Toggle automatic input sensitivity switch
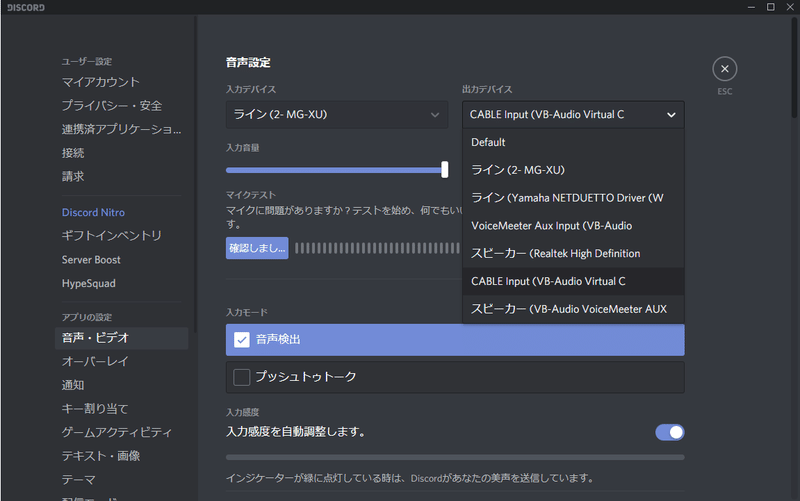This screenshot has width=800, height=501. tap(669, 432)
